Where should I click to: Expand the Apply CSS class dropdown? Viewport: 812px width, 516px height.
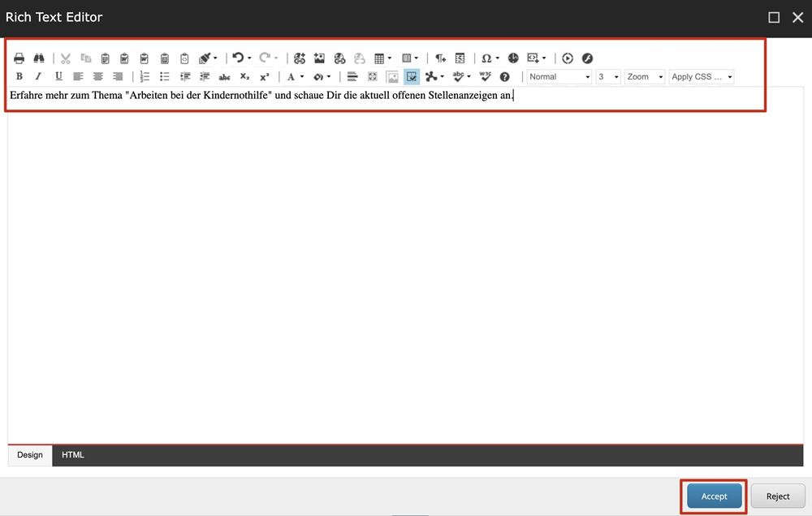click(702, 77)
